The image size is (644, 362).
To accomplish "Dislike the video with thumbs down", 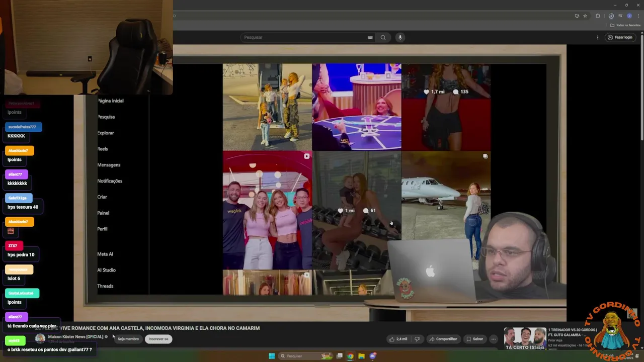I will pos(417,339).
